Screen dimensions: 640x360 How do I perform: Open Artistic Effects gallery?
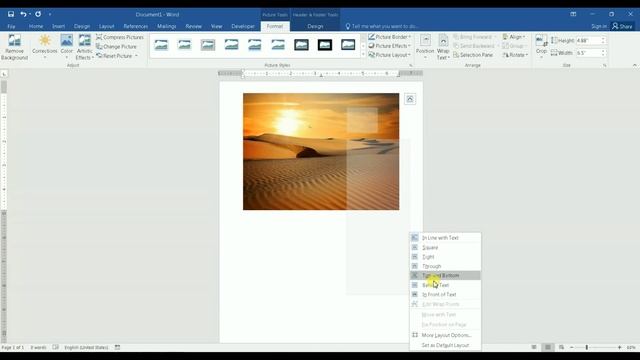click(x=84, y=48)
